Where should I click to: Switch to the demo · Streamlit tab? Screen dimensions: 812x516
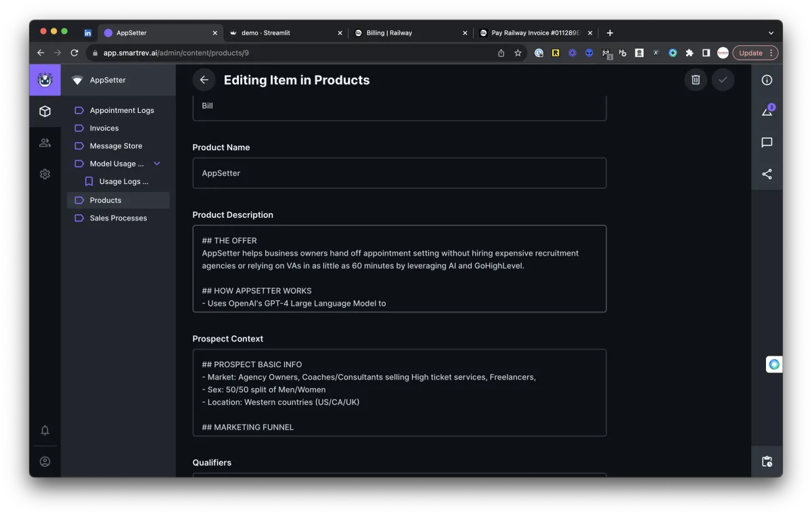pos(286,32)
